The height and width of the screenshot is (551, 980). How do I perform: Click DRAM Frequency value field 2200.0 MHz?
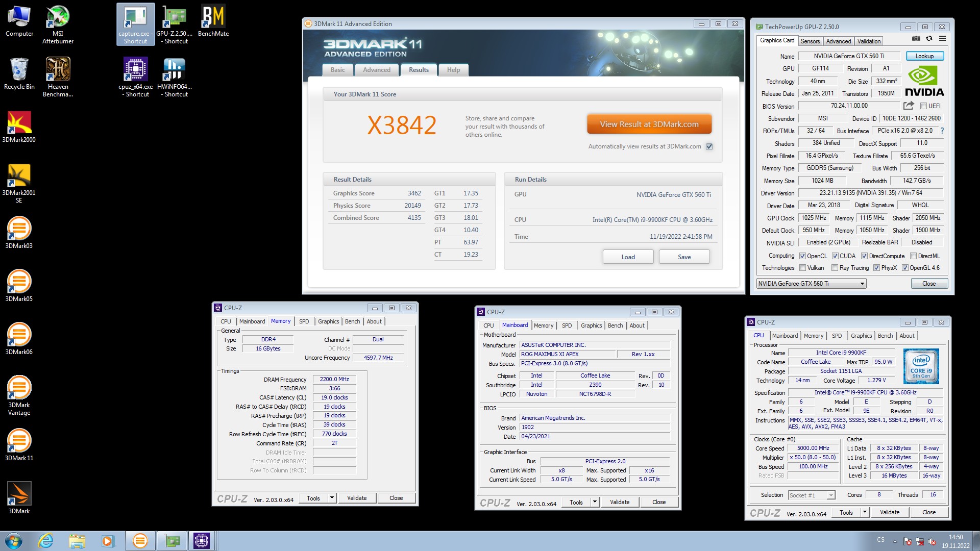334,380
